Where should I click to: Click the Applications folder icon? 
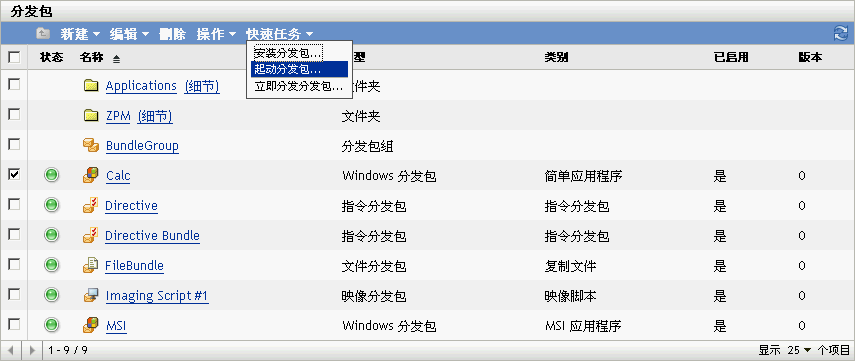point(91,86)
